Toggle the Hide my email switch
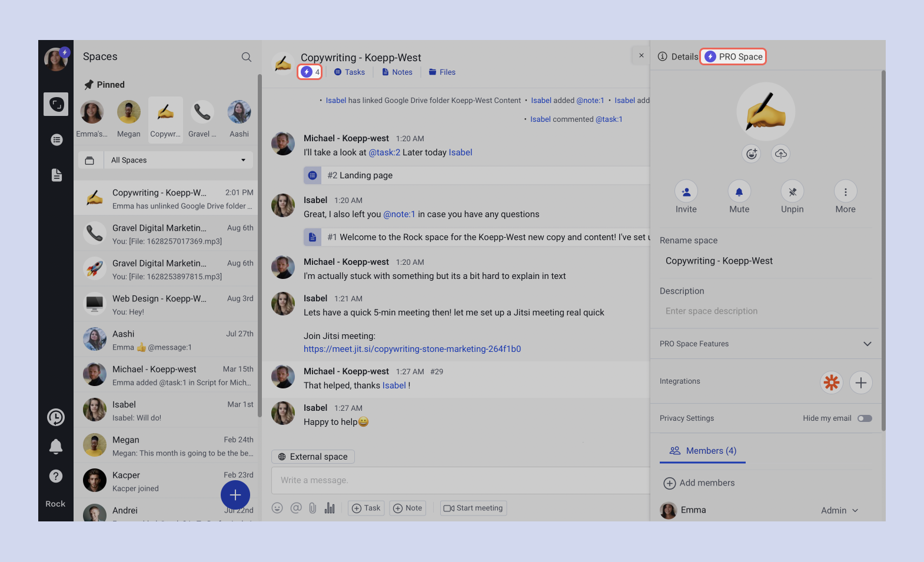Viewport: 924px width, 562px height. (864, 418)
